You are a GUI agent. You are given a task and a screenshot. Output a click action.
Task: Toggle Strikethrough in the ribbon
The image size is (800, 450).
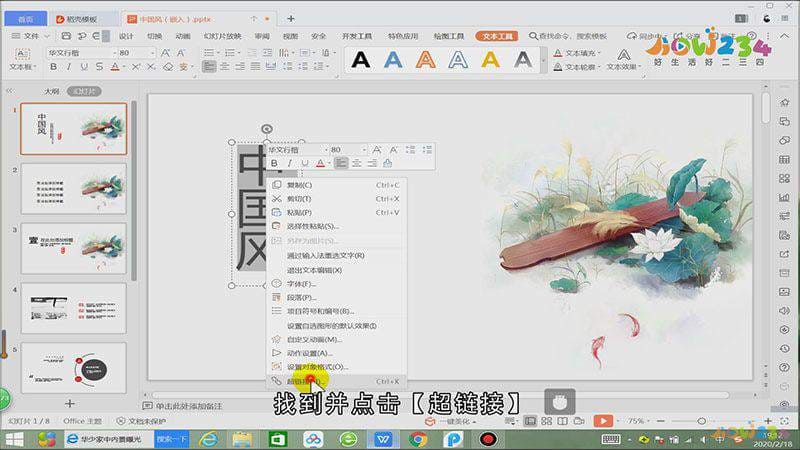99,67
